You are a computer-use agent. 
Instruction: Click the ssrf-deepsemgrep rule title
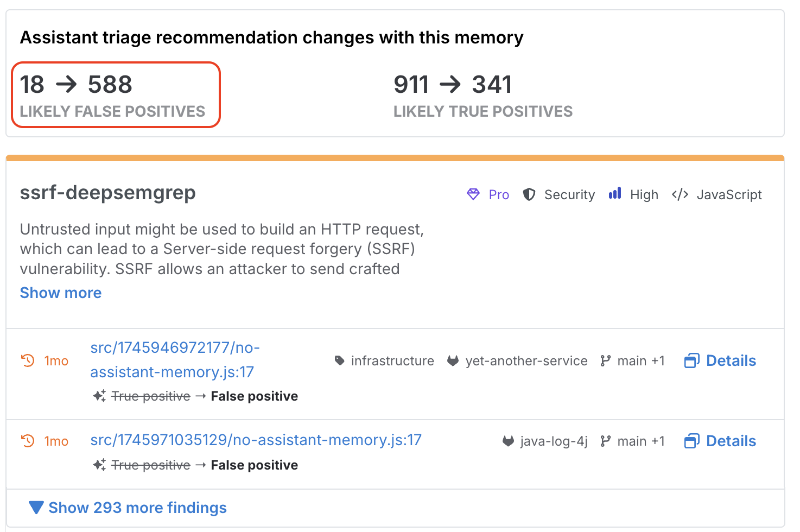(107, 193)
